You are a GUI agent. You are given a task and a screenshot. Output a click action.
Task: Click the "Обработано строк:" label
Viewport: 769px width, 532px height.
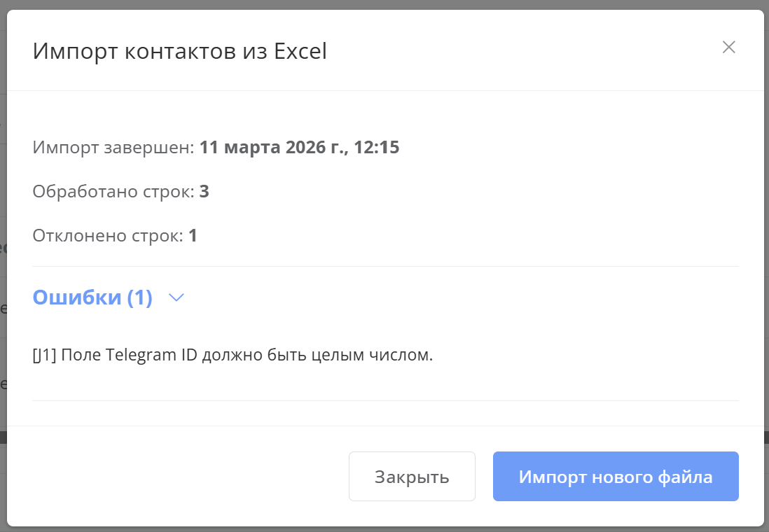click(x=113, y=192)
